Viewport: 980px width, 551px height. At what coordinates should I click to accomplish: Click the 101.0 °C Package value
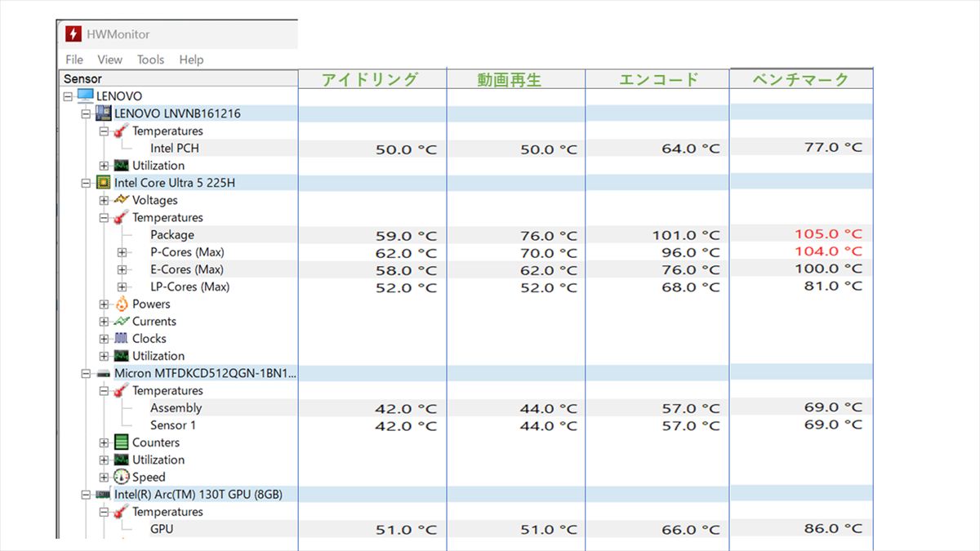point(686,236)
